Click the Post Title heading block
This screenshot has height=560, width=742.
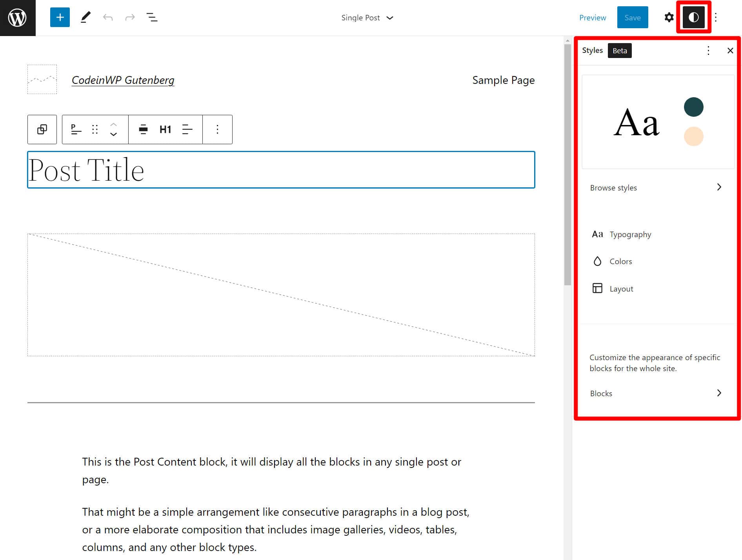click(x=281, y=170)
